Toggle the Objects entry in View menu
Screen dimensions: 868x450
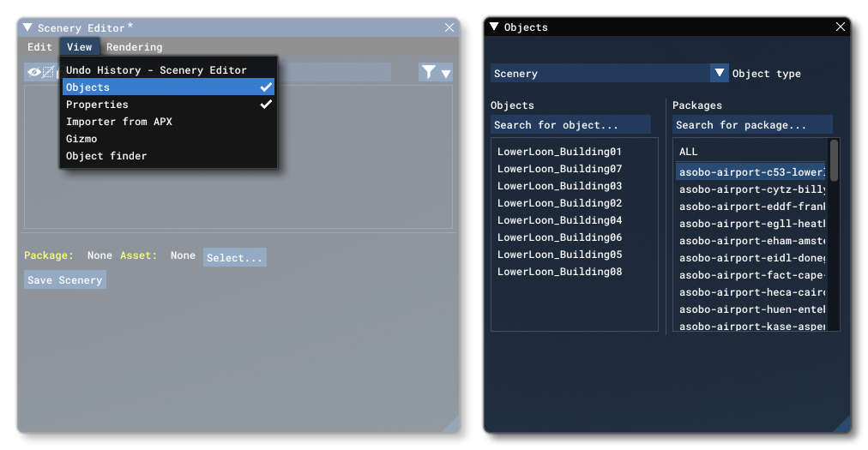[168, 87]
